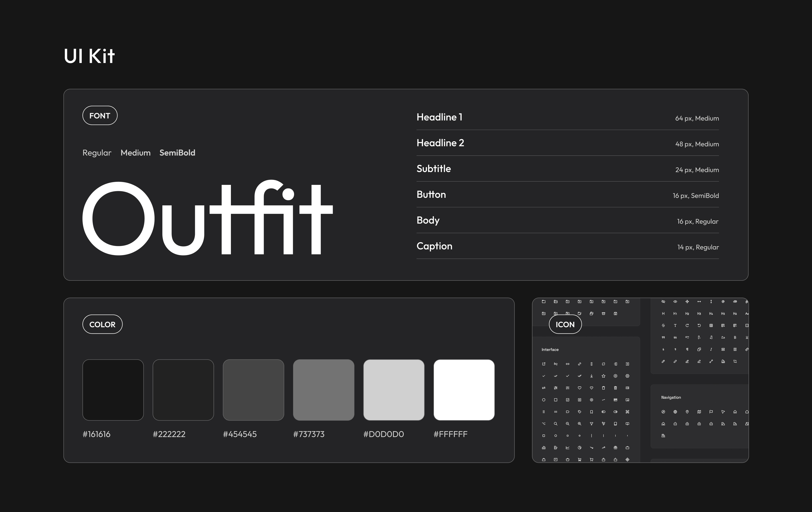The height and width of the screenshot is (512, 812).
Task: Click the bold B formatting icon
Action: [x=735, y=337]
